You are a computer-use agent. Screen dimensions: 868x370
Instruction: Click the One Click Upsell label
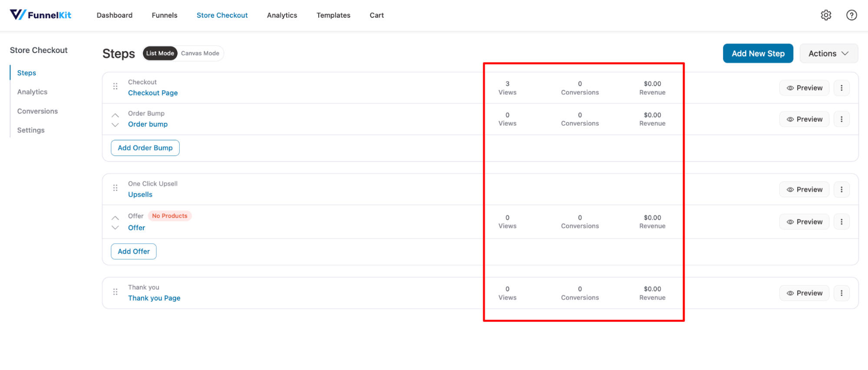click(153, 184)
